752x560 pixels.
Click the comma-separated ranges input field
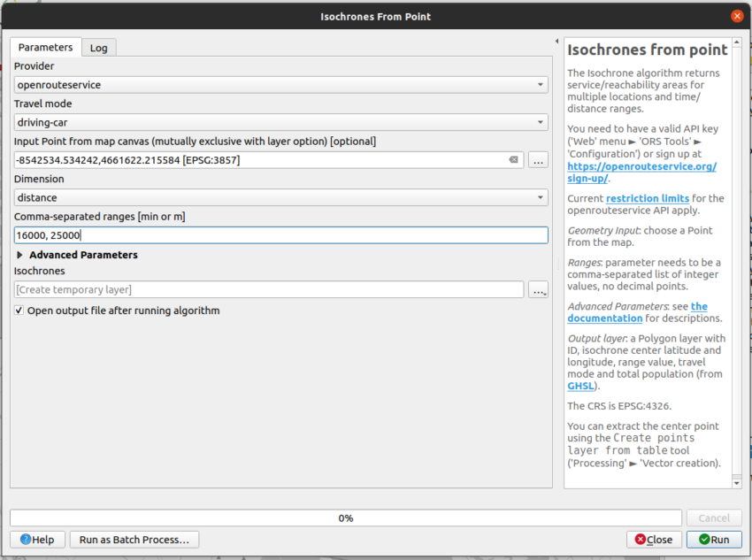[x=280, y=235]
